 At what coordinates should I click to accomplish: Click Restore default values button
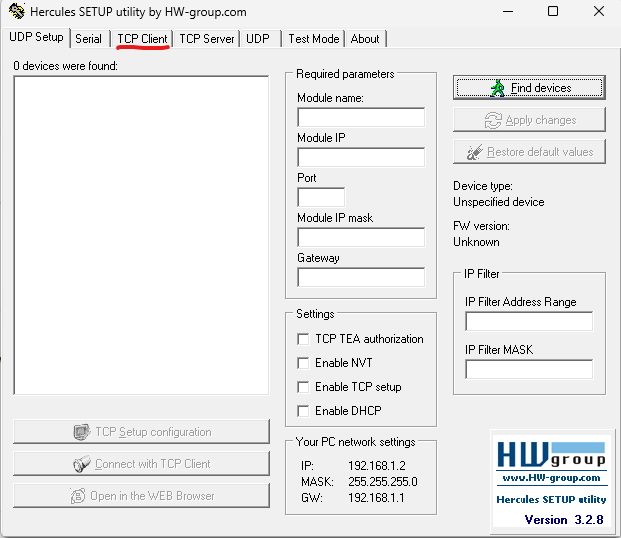[529, 151]
